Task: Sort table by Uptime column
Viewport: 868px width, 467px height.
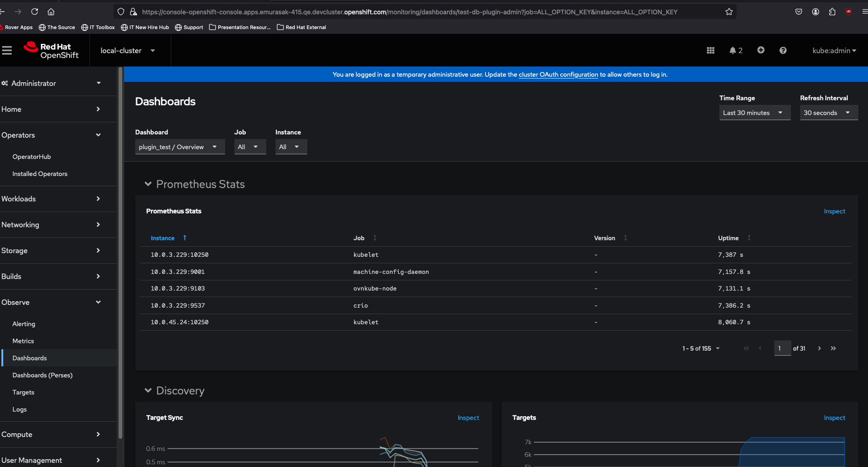Action: [728, 238]
